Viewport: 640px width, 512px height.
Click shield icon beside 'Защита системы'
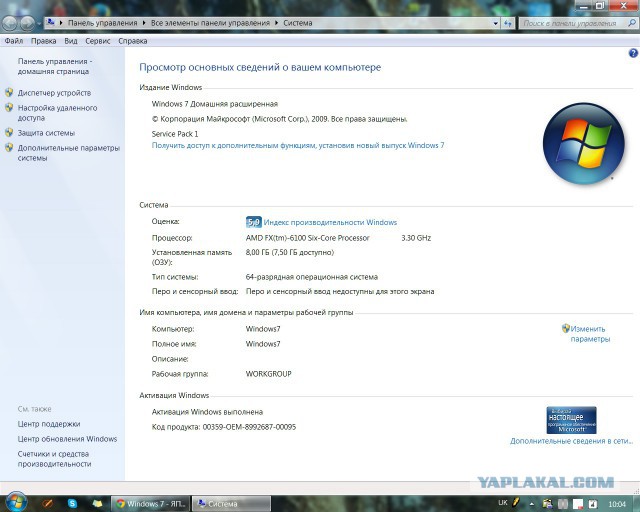pos(9,132)
